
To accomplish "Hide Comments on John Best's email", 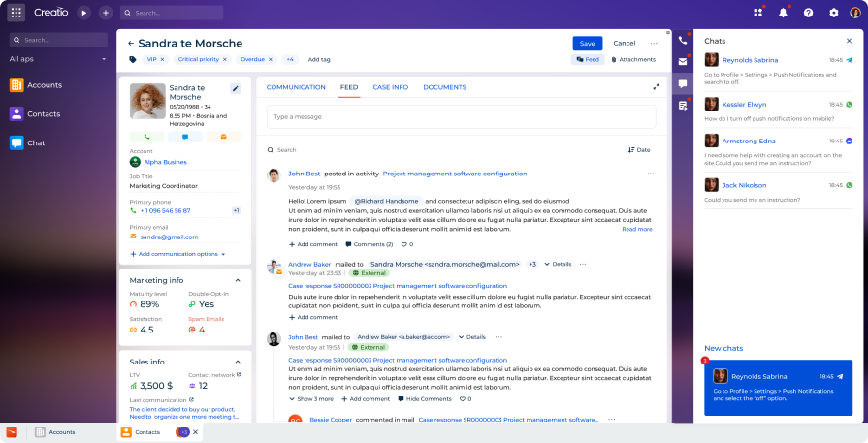I will [x=423, y=399].
